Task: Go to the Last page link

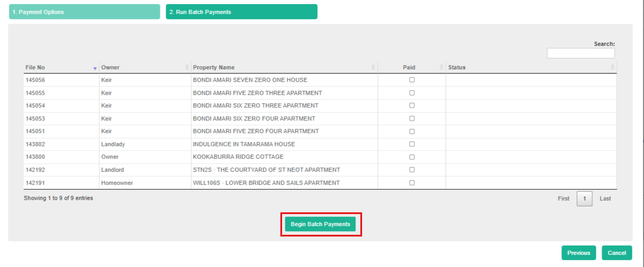Action: [x=605, y=199]
